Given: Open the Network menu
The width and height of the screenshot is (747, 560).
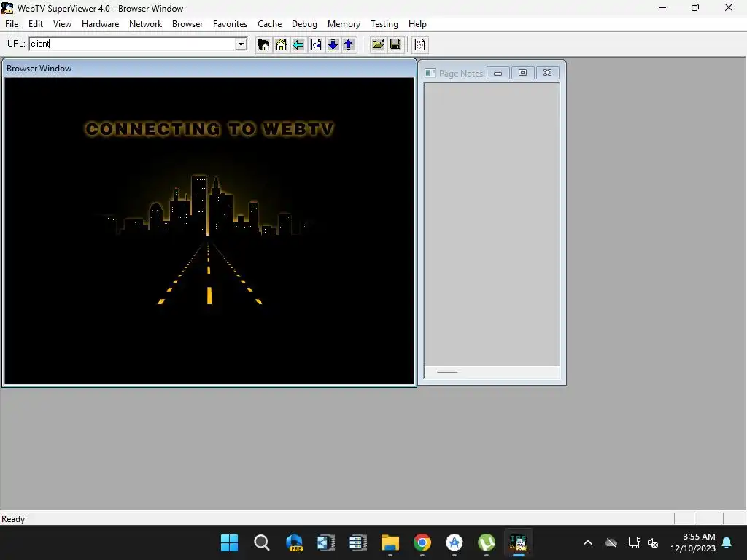Looking at the screenshot, I should pos(146,24).
